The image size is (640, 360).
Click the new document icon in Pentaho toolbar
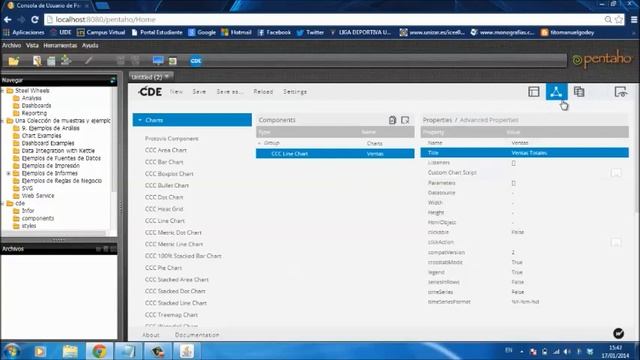pyautogui.click(x=37, y=61)
